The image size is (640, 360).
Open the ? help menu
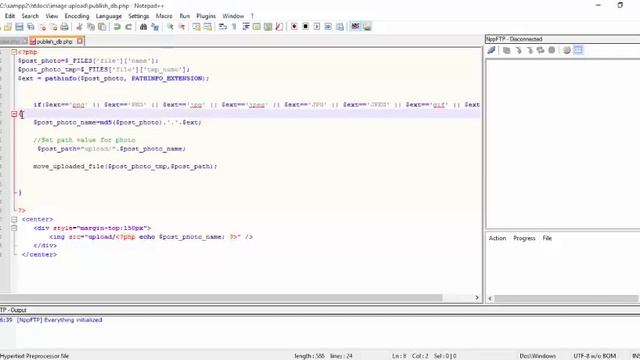pyautogui.click(x=252, y=16)
